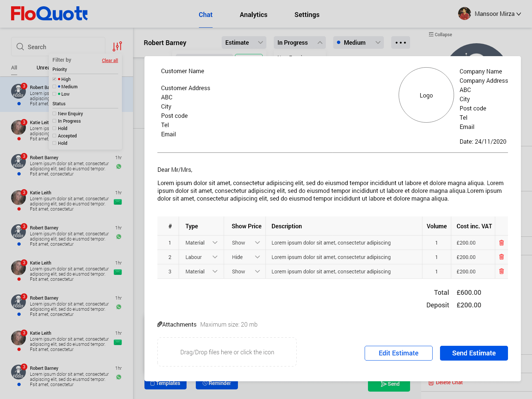Open the Estimate dropdown
Image resolution: width=532 pixels, height=399 pixels.
click(x=244, y=42)
